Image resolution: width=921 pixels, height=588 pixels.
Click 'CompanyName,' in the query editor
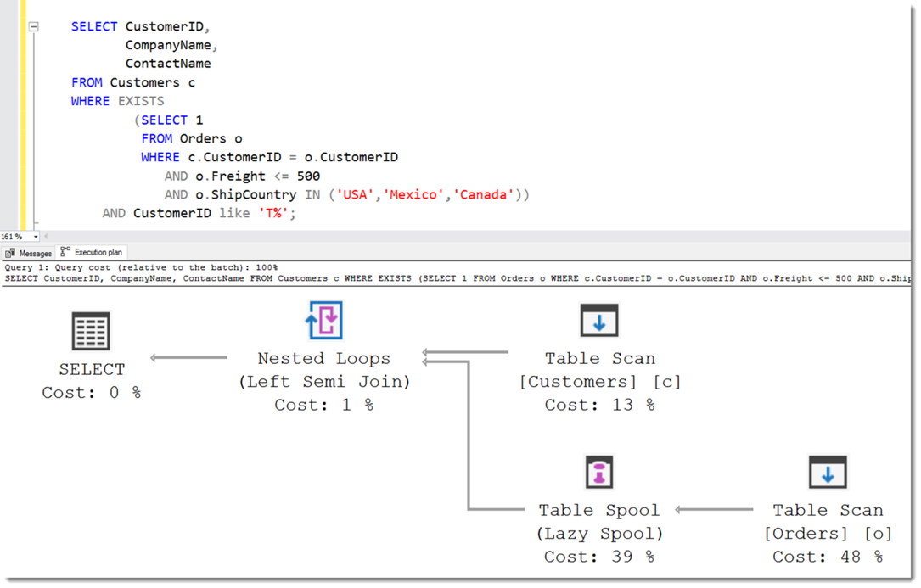tap(171, 45)
